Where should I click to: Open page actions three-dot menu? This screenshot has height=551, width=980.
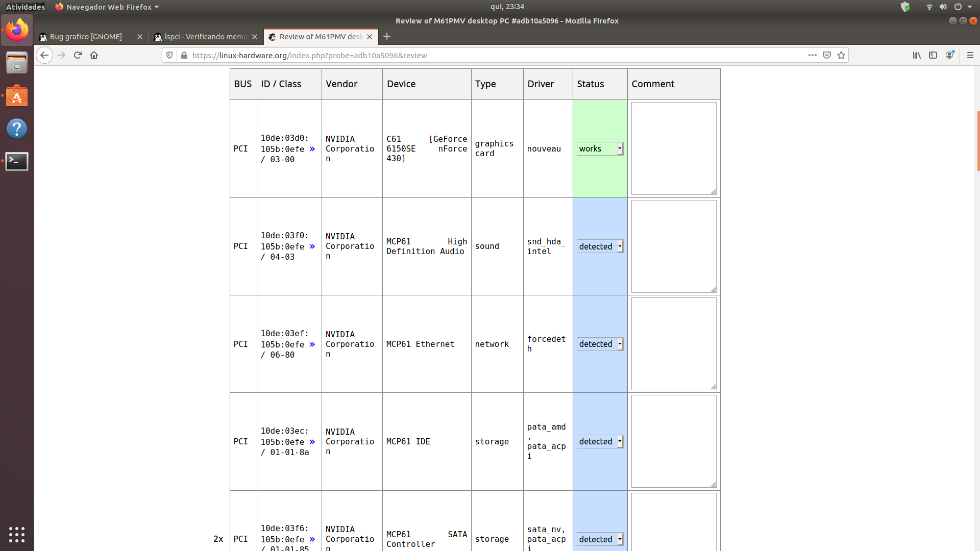813,55
